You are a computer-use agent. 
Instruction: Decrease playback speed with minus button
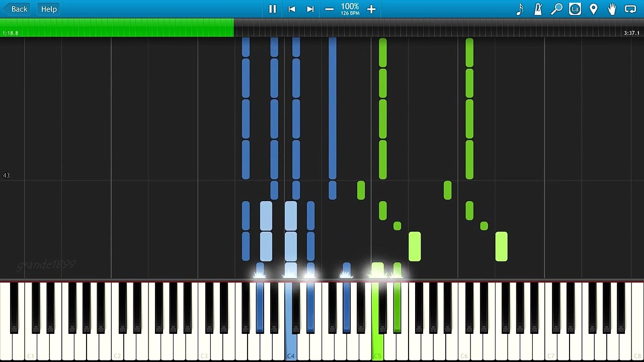coord(330,9)
